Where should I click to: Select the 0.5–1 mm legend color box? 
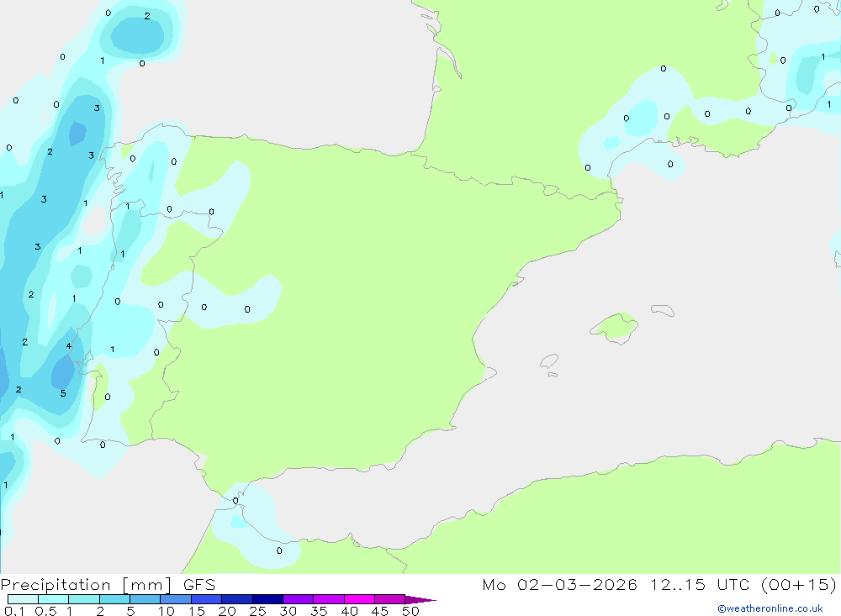[54, 599]
